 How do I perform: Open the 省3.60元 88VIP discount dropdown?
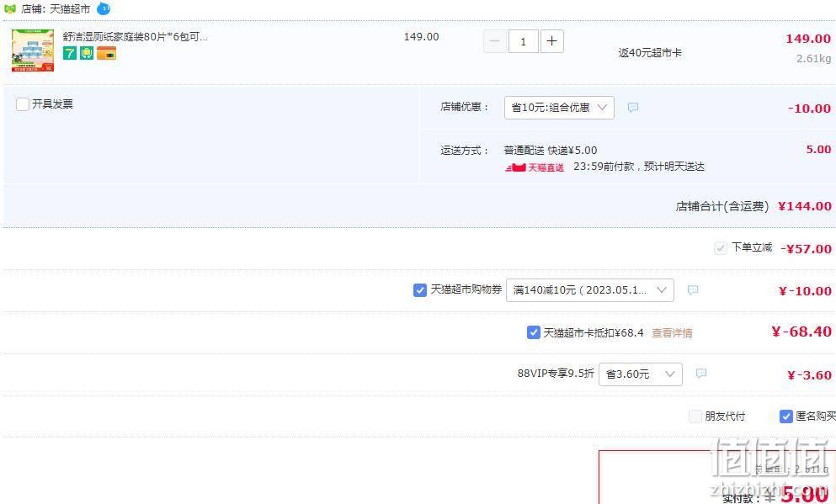click(641, 374)
